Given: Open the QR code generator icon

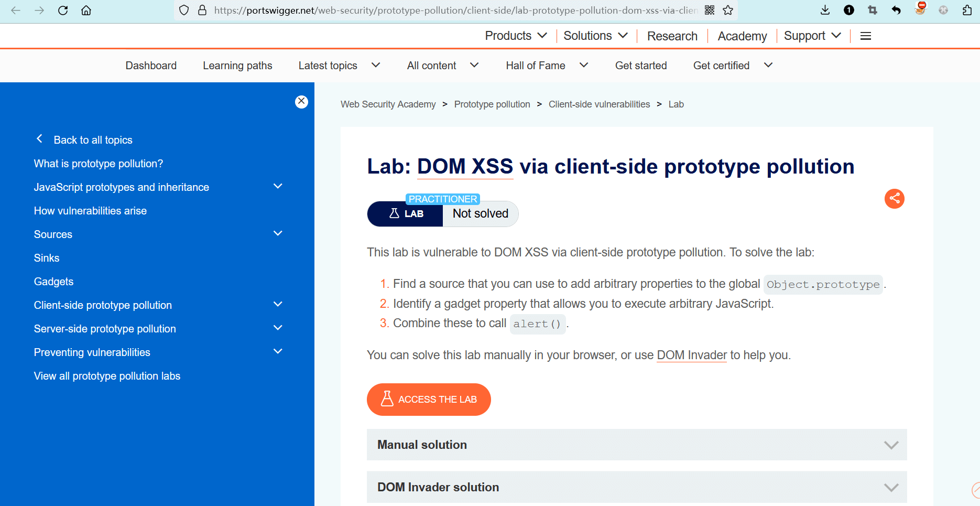Looking at the screenshot, I should (710, 10).
